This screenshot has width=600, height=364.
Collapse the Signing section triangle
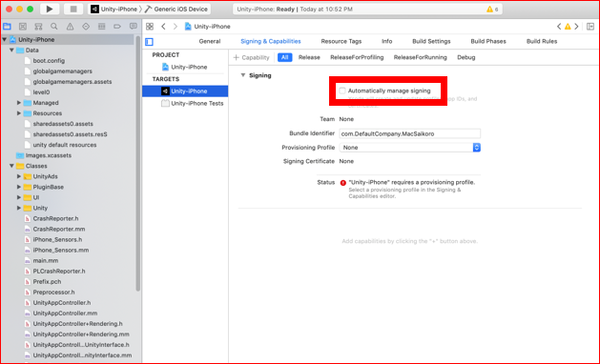coord(243,75)
